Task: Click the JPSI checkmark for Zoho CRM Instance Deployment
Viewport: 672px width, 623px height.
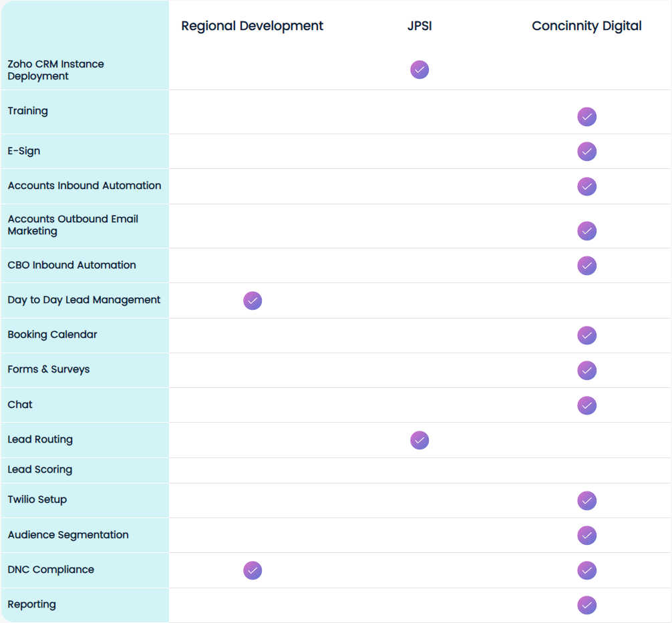Action: pyautogui.click(x=419, y=69)
